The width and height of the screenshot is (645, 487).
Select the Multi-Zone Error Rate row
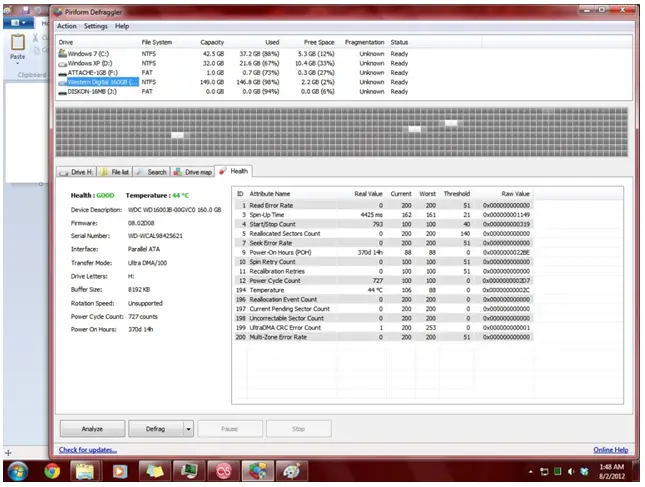click(x=383, y=337)
